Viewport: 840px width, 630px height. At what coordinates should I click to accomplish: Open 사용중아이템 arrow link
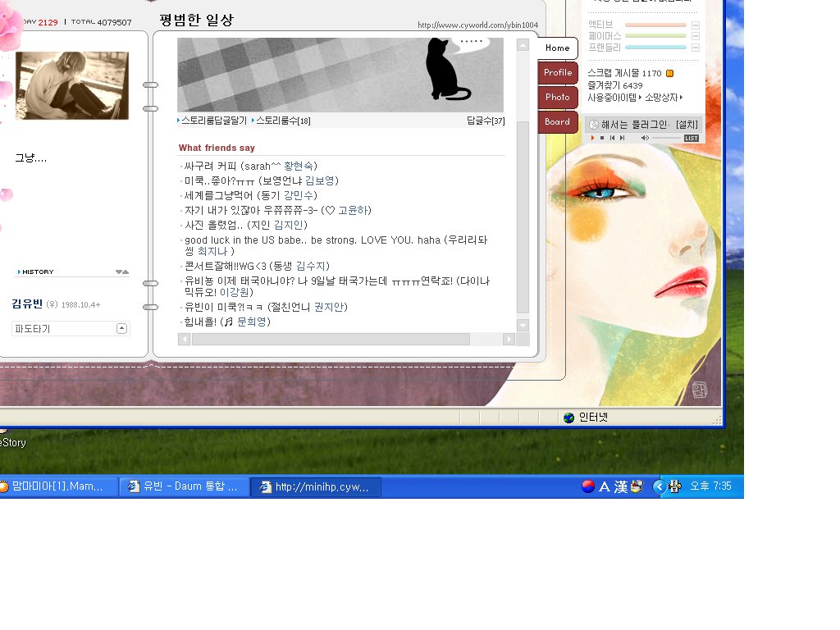tap(614, 98)
